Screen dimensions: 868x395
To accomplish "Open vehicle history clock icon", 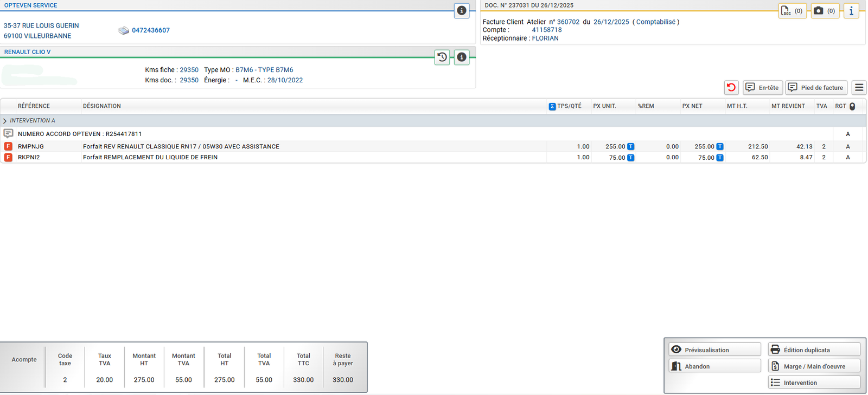I will point(442,57).
